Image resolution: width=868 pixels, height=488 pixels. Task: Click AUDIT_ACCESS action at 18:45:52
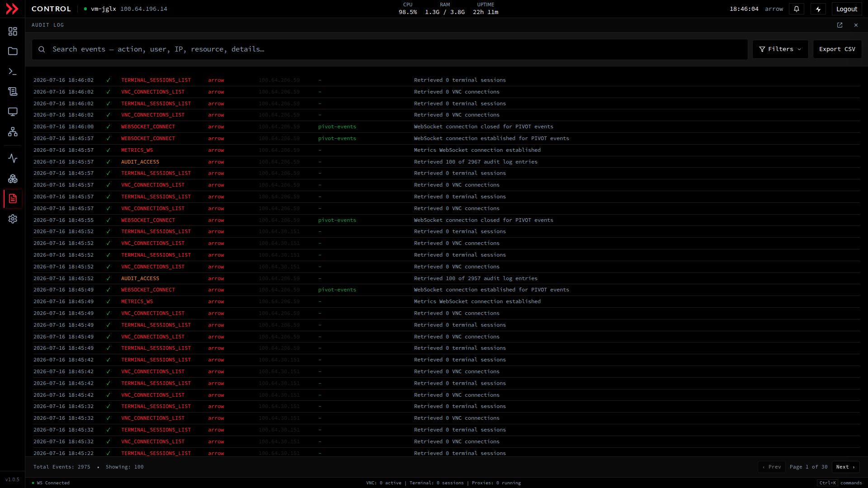click(140, 278)
